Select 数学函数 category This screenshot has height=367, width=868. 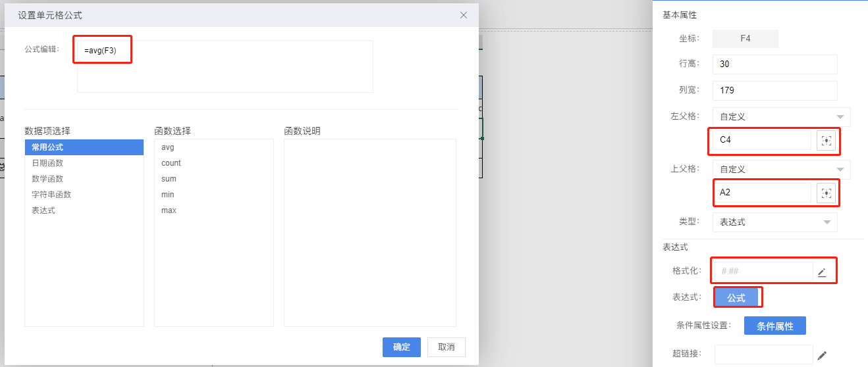pos(84,179)
